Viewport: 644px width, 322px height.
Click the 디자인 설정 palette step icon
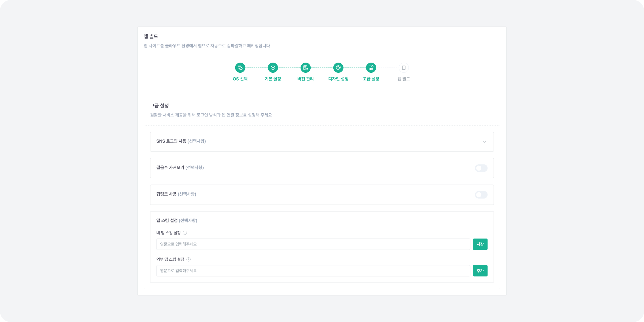coord(338,68)
